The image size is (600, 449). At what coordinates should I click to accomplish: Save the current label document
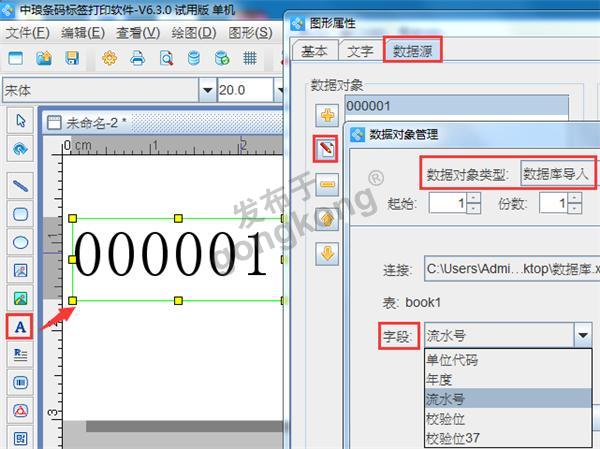72,58
